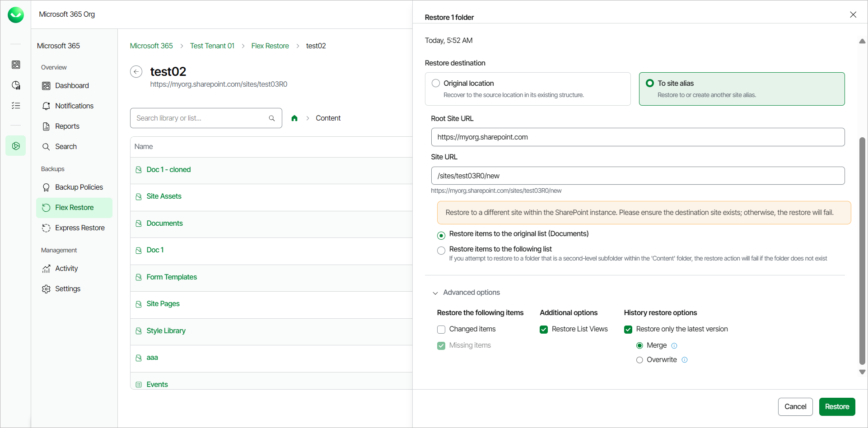Open Microsoft 365 breadcrumb link
Image resolution: width=868 pixels, height=428 pixels.
pos(151,46)
